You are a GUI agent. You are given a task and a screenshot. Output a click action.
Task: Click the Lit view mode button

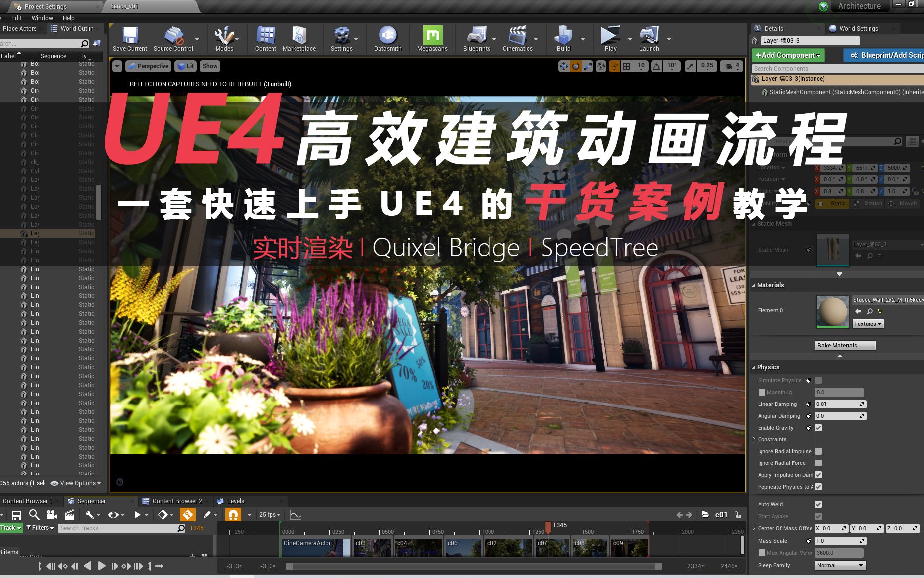(x=186, y=66)
